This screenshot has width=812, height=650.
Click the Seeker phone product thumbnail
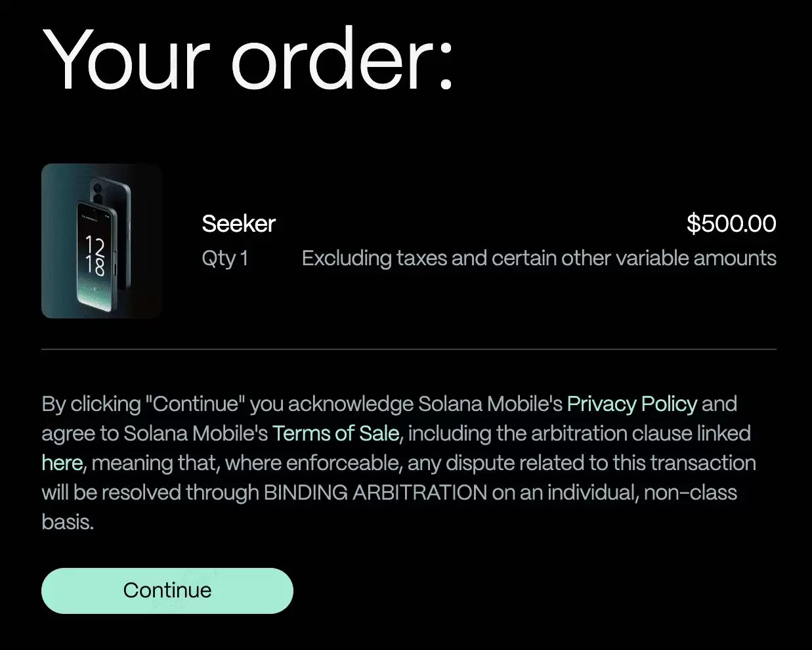pyautogui.click(x=102, y=241)
